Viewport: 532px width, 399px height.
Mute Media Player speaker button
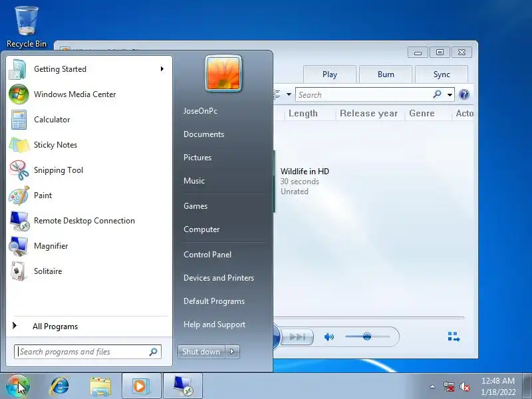329,337
